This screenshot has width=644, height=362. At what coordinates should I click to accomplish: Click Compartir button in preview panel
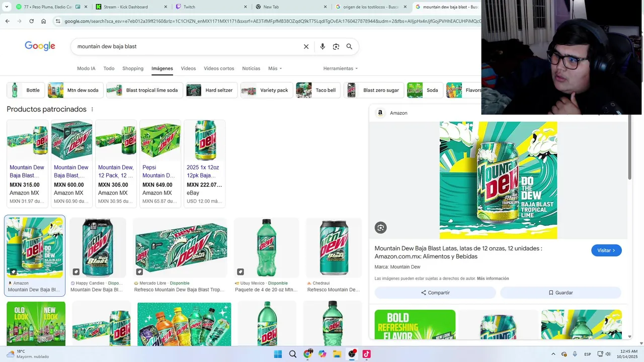pyautogui.click(x=435, y=293)
